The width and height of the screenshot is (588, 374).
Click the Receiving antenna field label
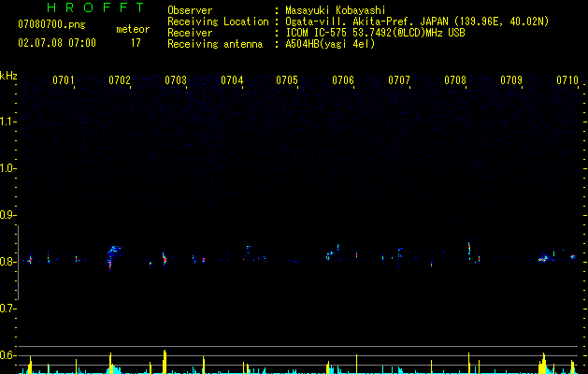tap(215, 44)
